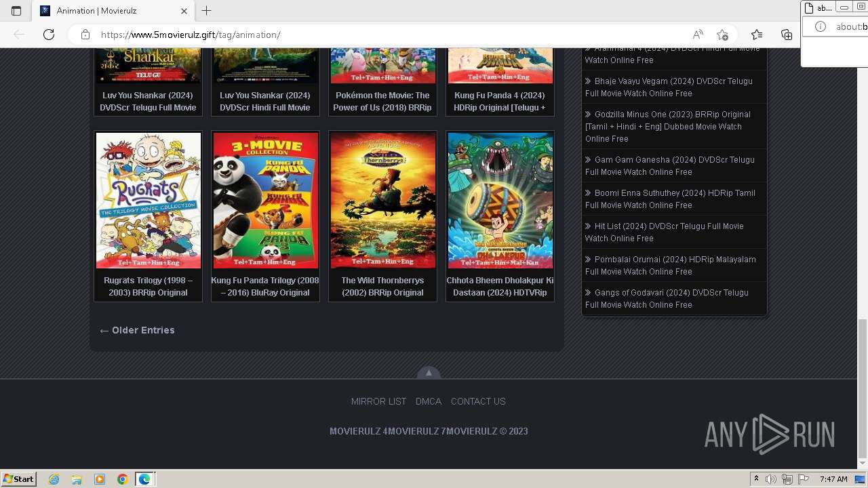Close the Animation | Movierulz tab

(184, 11)
